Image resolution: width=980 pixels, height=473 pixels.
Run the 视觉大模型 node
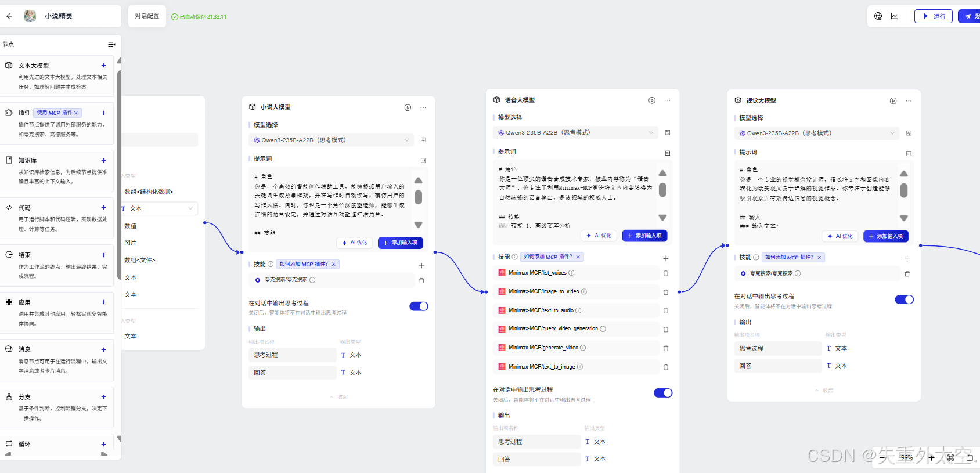893,101
